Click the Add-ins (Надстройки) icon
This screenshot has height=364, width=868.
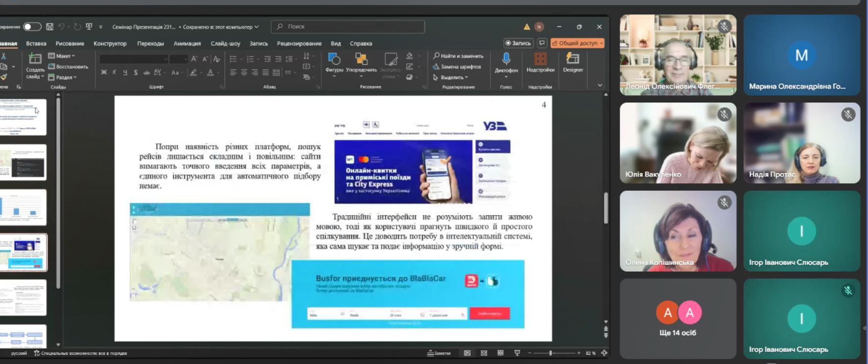(540, 61)
